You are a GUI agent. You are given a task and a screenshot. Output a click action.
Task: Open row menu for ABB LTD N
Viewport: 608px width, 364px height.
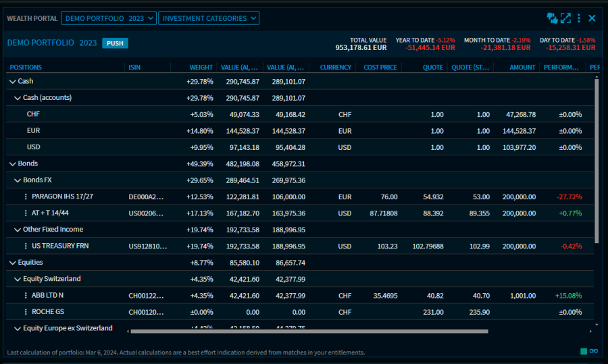pyautogui.click(x=26, y=296)
